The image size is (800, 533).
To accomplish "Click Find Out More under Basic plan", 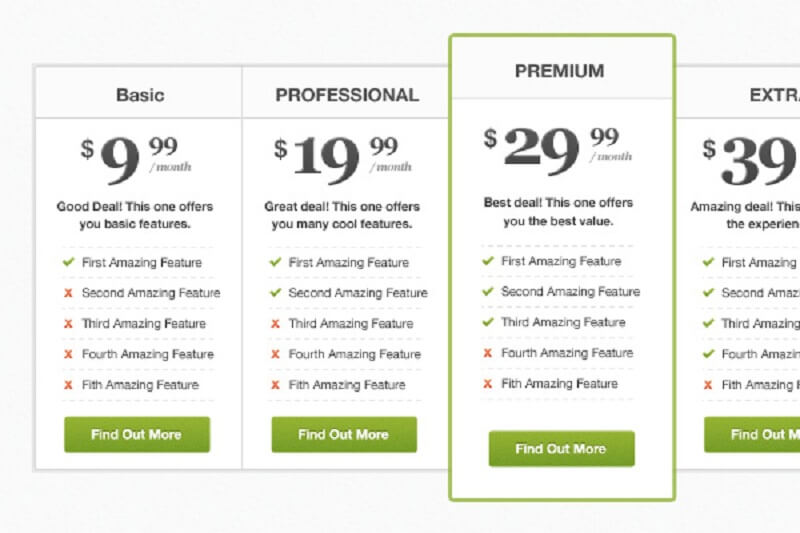I will 137,435.
